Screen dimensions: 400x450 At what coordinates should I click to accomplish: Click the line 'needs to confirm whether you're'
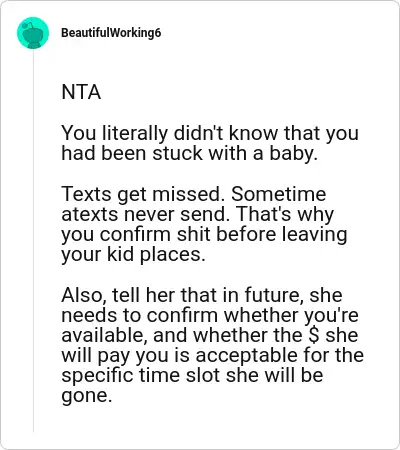coord(210,315)
